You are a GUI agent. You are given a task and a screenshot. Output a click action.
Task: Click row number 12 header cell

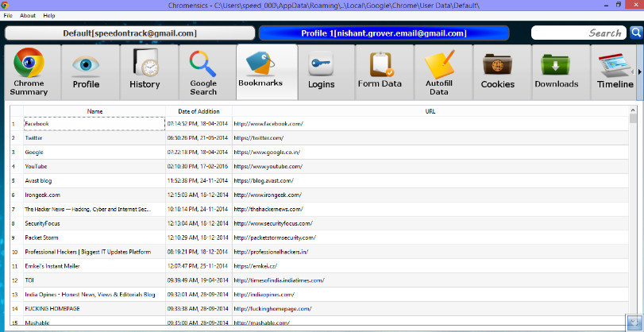click(17, 280)
